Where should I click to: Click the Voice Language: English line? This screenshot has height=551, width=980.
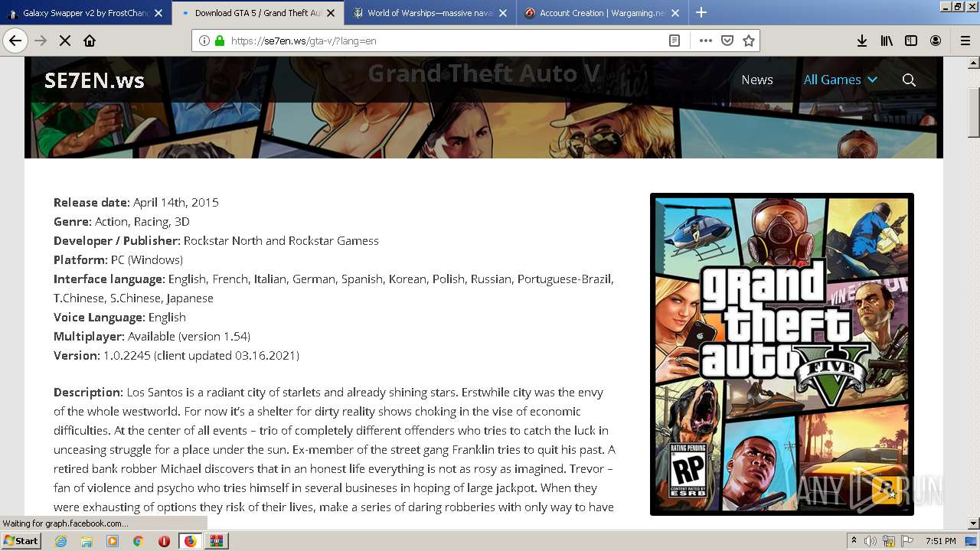(x=119, y=318)
